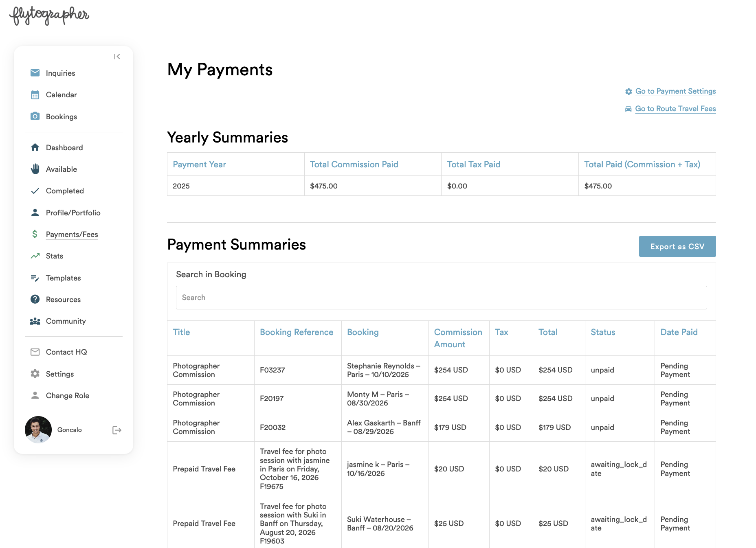Select the Stats trend-line icon

(x=35, y=256)
